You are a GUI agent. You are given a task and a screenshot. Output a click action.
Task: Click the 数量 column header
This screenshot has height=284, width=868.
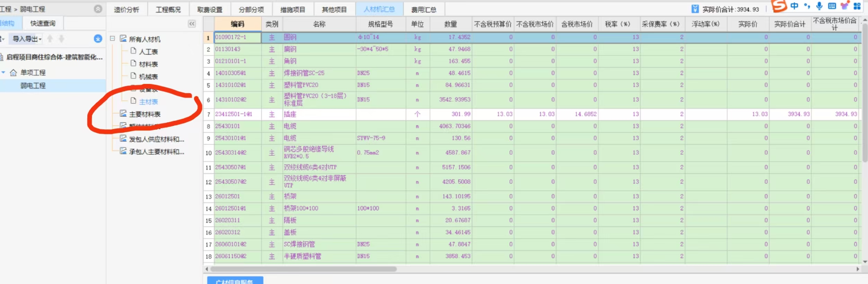pos(451,24)
